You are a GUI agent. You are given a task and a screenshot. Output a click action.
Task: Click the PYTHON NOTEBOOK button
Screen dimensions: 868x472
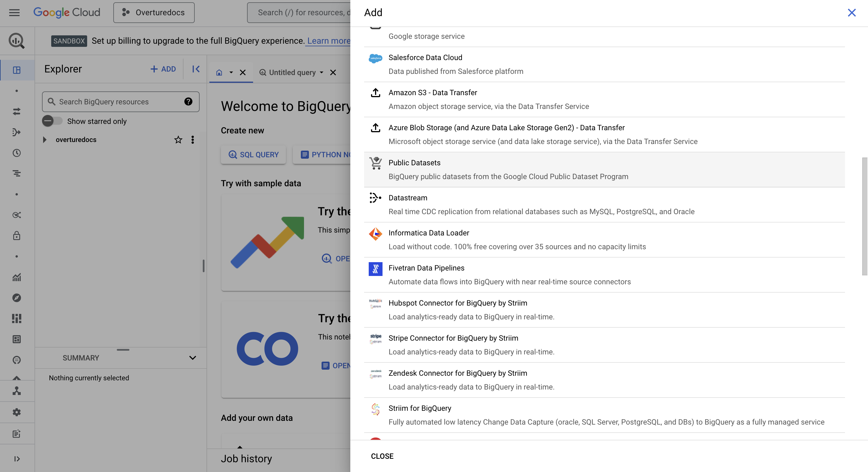tap(322, 155)
